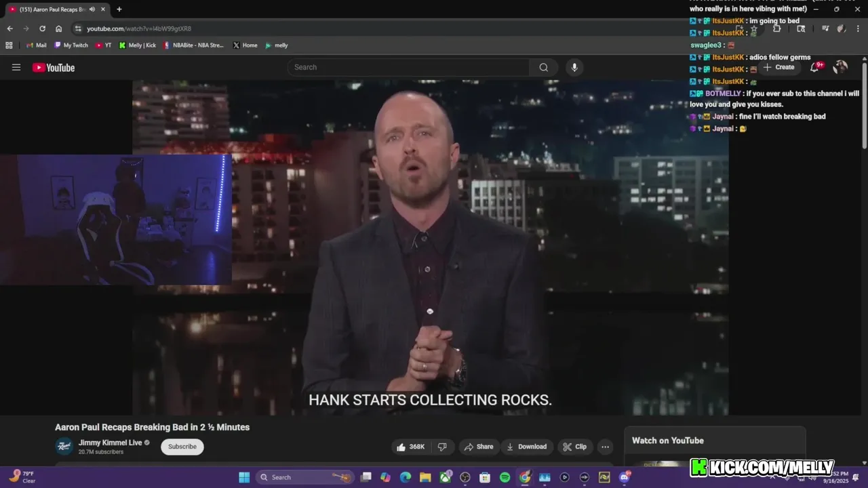View site information icon in address bar
868x488 pixels.
pos(78,28)
